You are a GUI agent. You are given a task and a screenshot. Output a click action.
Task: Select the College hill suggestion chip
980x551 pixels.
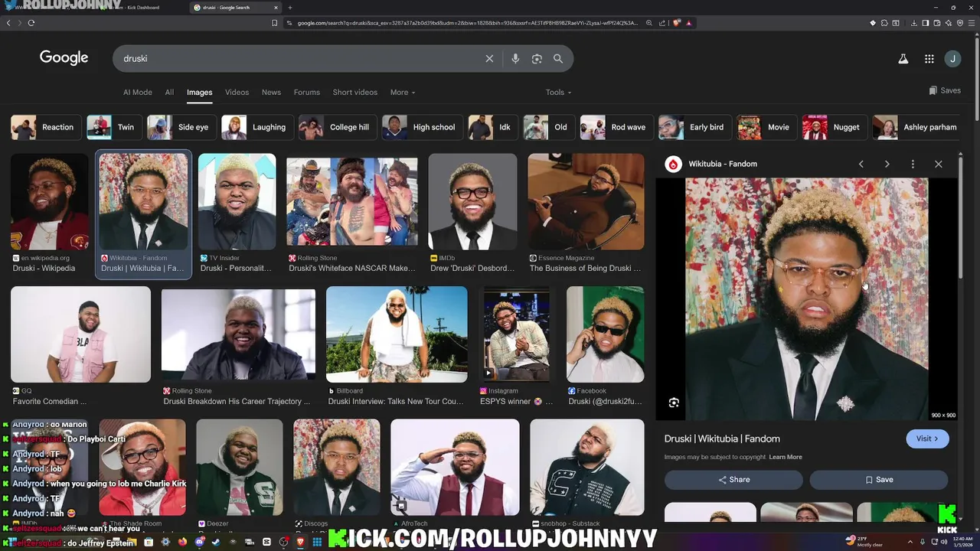point(338,127)
